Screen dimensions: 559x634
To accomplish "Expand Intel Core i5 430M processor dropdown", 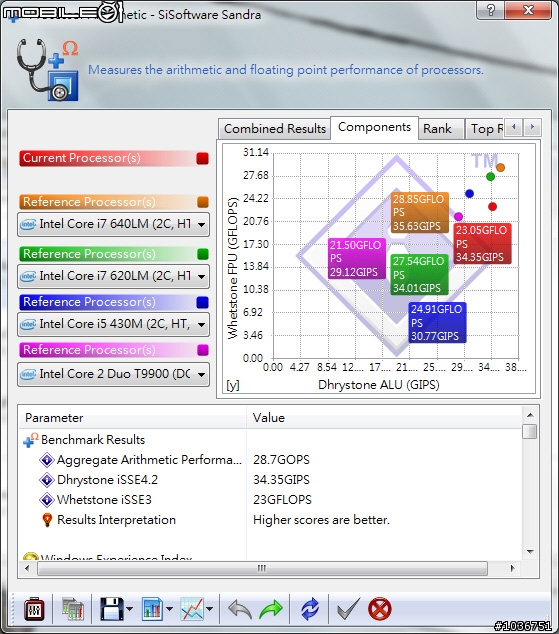I will tap(201, 324).
